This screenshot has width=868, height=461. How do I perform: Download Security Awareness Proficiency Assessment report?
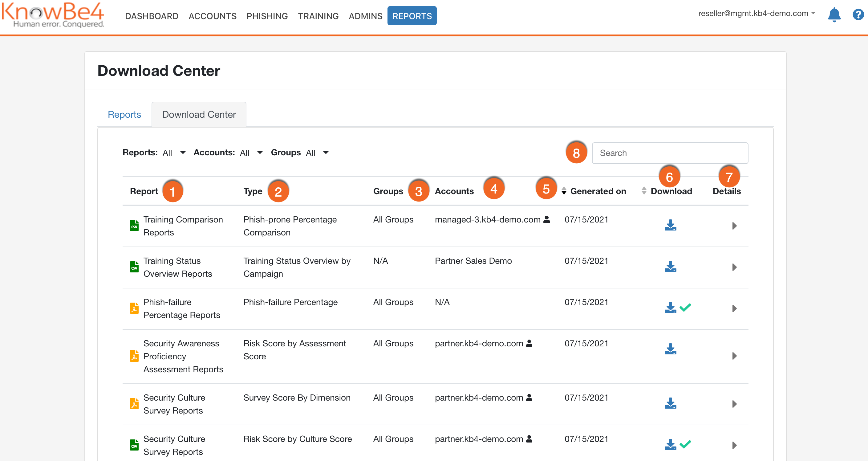(x=670, y=349)
